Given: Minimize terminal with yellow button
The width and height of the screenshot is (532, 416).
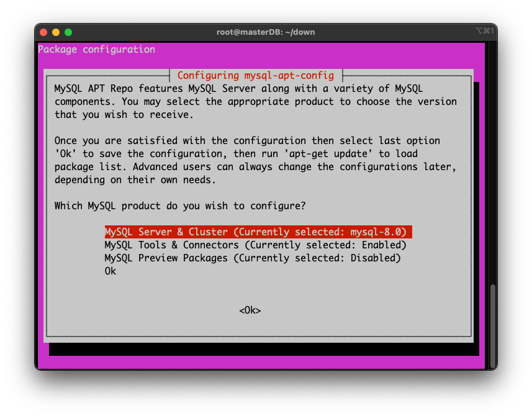Looking at the screenshot, I should tap(56, 32).
